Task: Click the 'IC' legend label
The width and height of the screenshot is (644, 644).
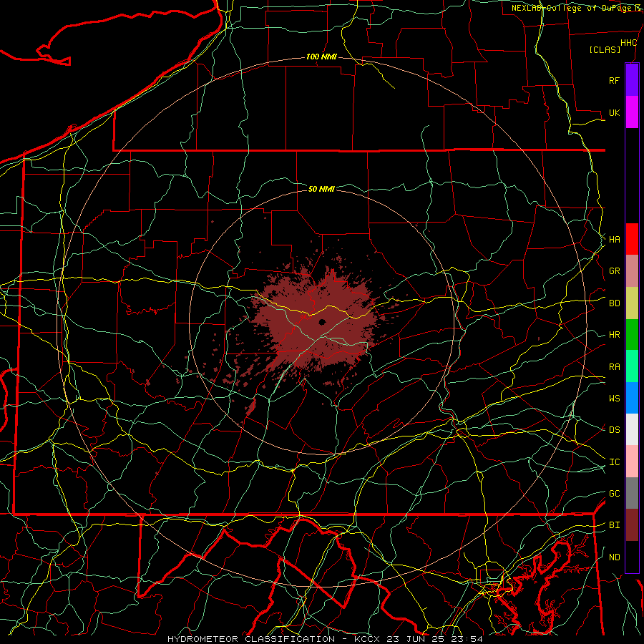Action: (x=614, y=462)
